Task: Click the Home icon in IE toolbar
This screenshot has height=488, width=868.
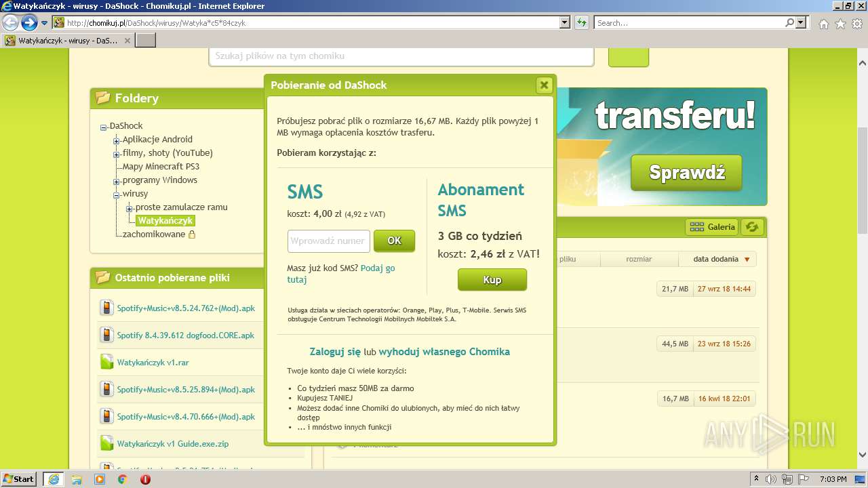Action: point(823,24)
